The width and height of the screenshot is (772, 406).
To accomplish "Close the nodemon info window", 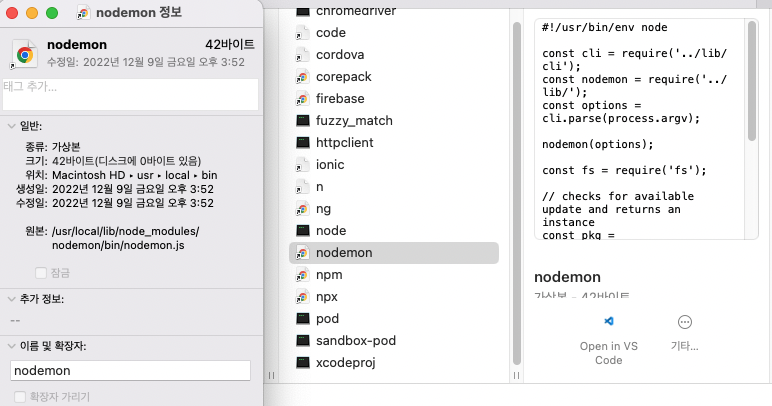I will (12, 13).
